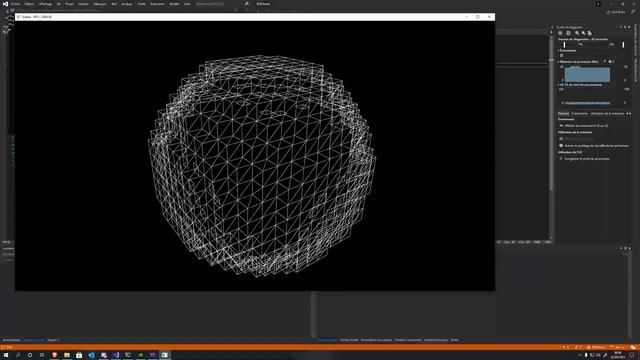
Task: Open the Fichier menu
Action: click(15, 4)
